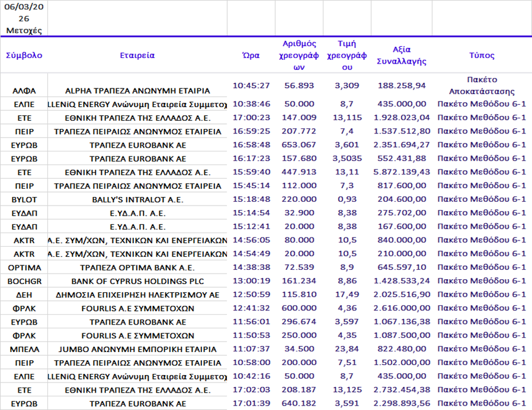This screenshot has width=532, height=410.
Task: Select the quantity cell 161.234
Action: tap(299, 281)
